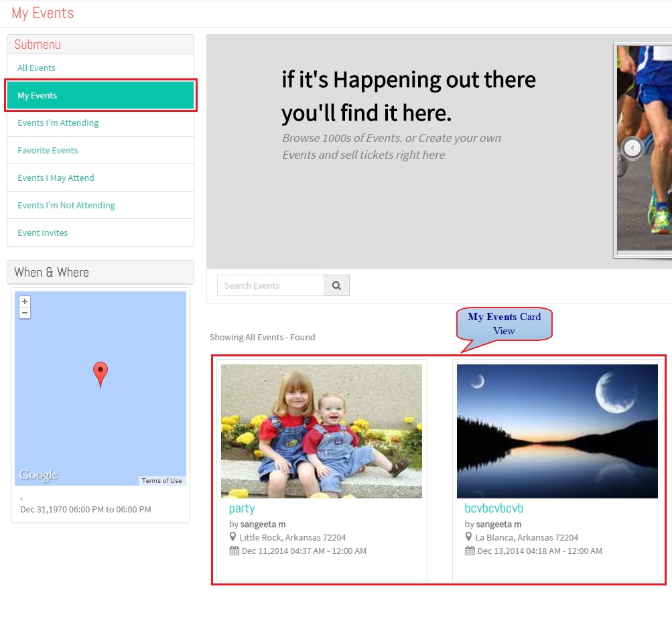Click the location pin beside Little Rock

click(232, 537)
